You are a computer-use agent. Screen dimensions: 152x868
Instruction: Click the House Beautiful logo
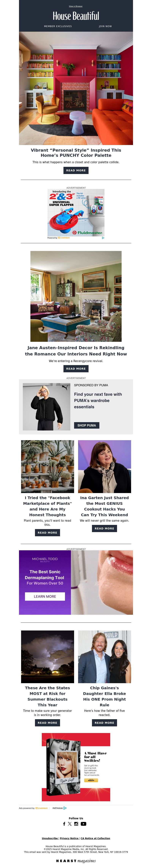coord(76,16)
